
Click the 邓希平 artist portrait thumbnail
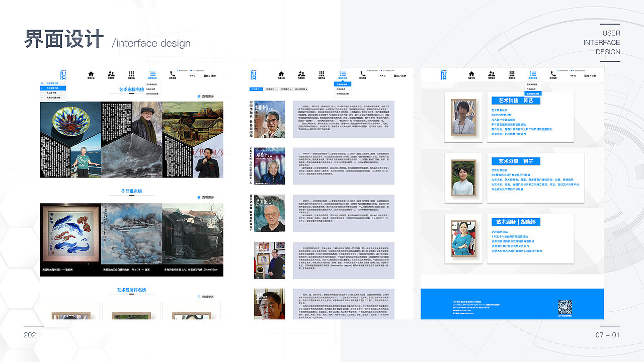270,166
